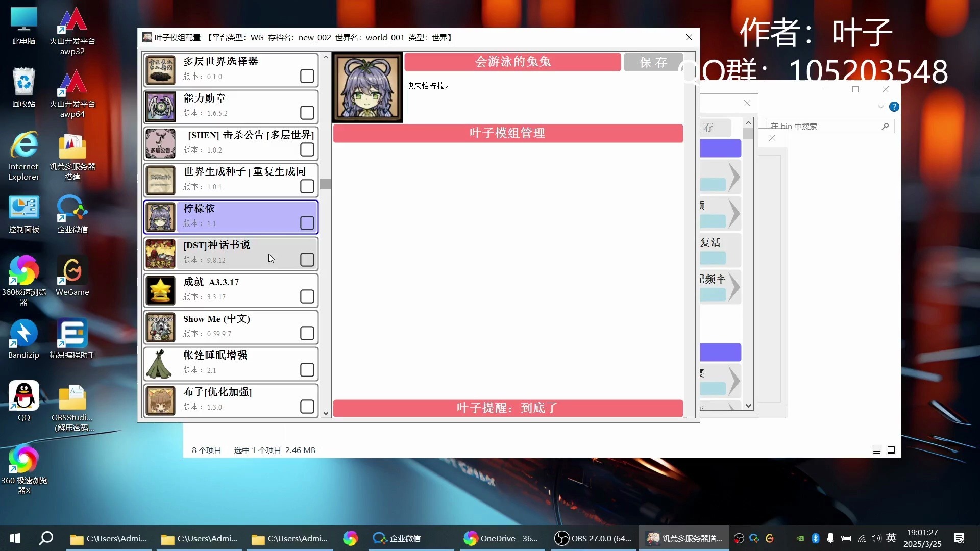Open 回收站 recycle bin icon
This screenshot has width=980, height=551.
tap(23, 88)
